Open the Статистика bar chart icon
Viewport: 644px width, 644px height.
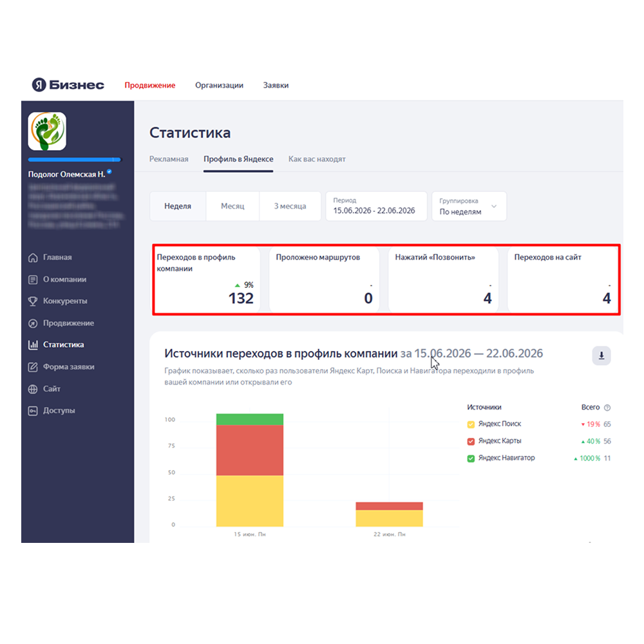click(33, 345)
